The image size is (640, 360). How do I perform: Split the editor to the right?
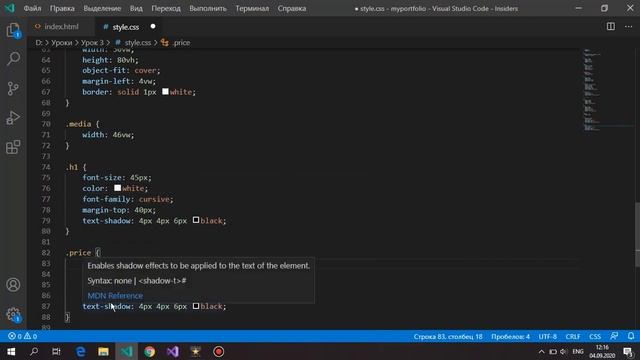point(611,27)
